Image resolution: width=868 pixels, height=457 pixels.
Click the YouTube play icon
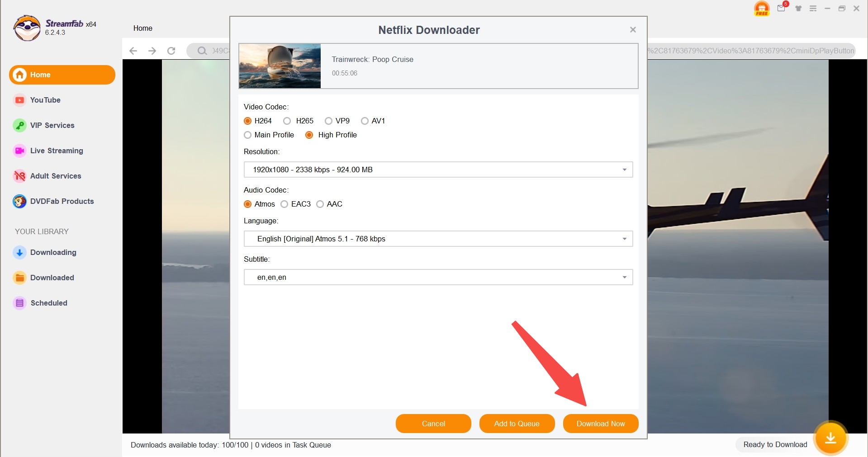19,100
